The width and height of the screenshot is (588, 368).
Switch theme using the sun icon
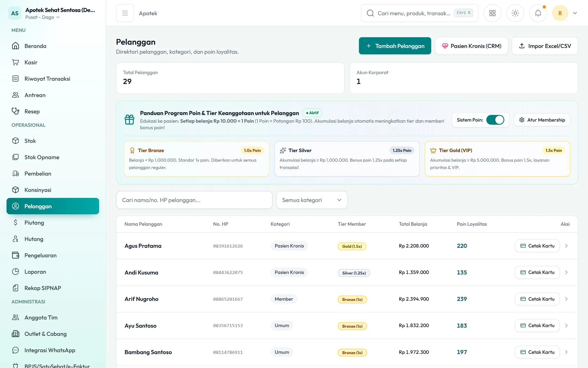515,13
